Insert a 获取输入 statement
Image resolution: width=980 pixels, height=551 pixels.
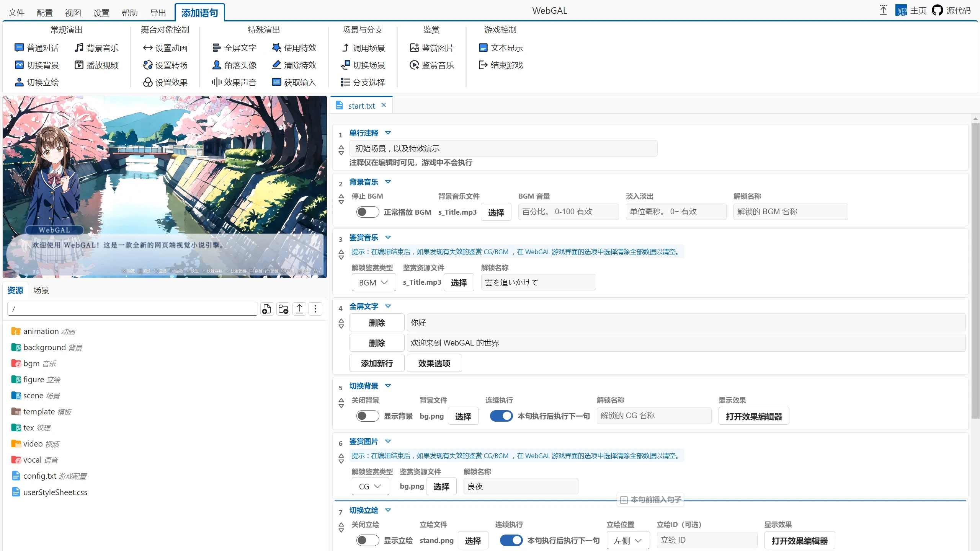[x=294, y=82]
